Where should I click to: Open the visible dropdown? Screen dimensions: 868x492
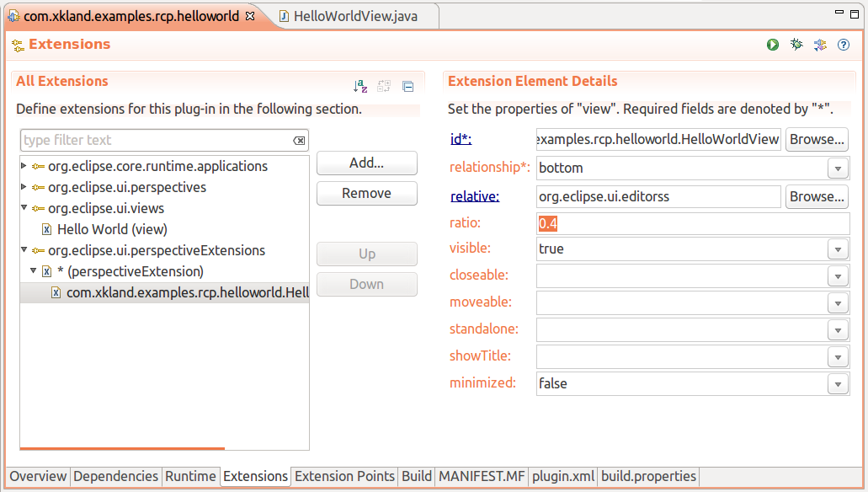[x=837, y=249]
